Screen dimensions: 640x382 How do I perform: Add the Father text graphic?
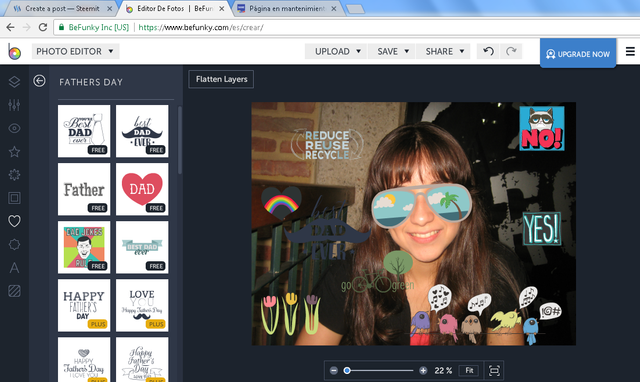84,189
